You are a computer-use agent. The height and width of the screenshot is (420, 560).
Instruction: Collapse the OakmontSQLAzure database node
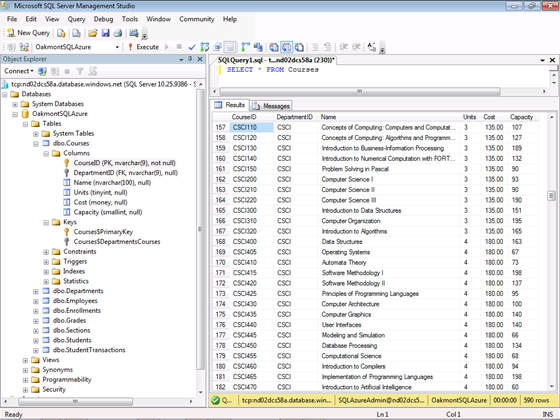click(15, 114)
